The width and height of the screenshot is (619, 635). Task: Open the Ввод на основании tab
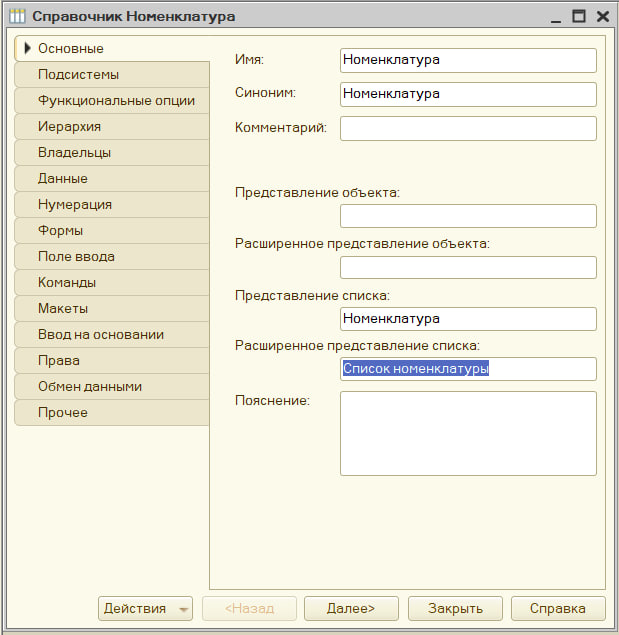pos(112,335)
